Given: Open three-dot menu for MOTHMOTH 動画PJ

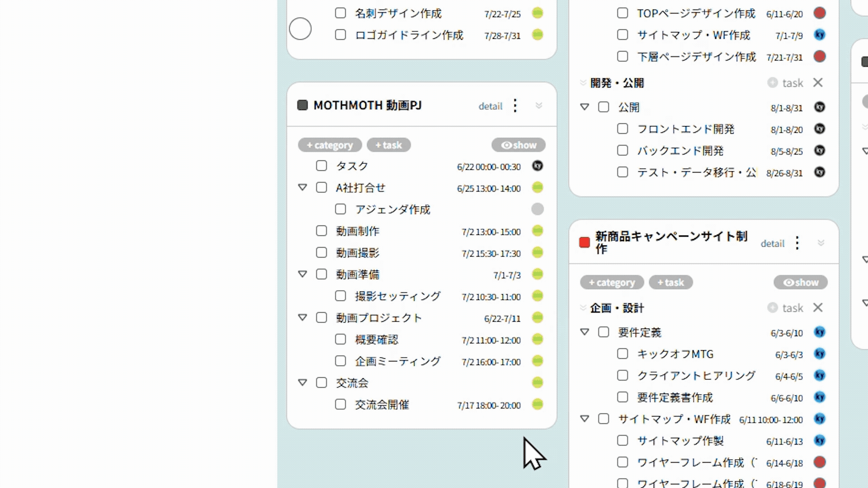Looking at the screenshot, I should 515,106.
